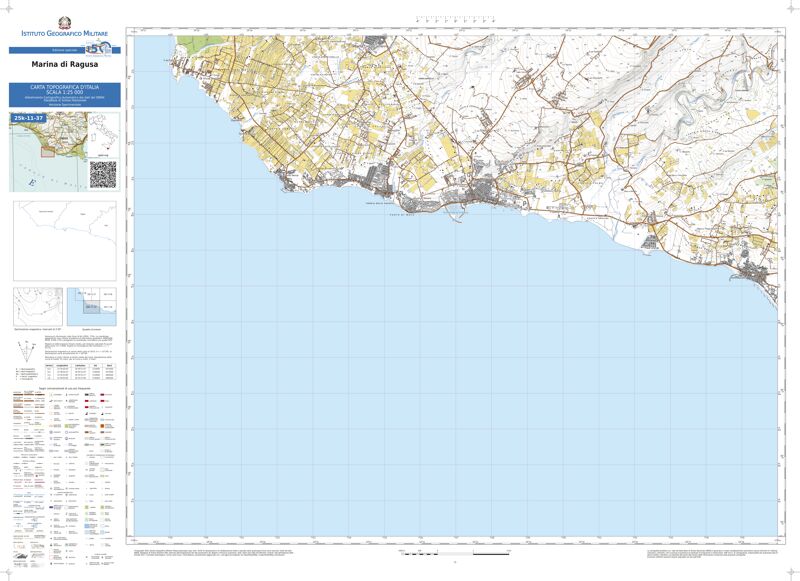Open the regional locator map thumbnail
The height and width of the screenshot is (581, 800).
pos(48,152)
